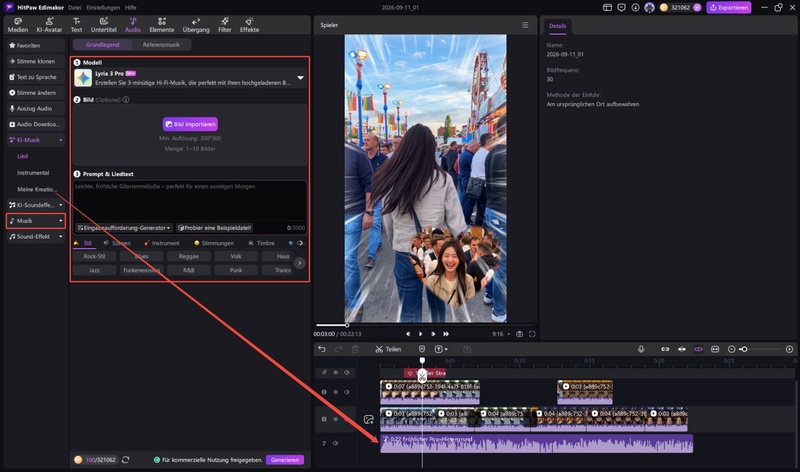This screenshot has height=472, width=800.
Task: Open Eingabeaufforderung-Generator dropdown
Action: click(124, 228)
